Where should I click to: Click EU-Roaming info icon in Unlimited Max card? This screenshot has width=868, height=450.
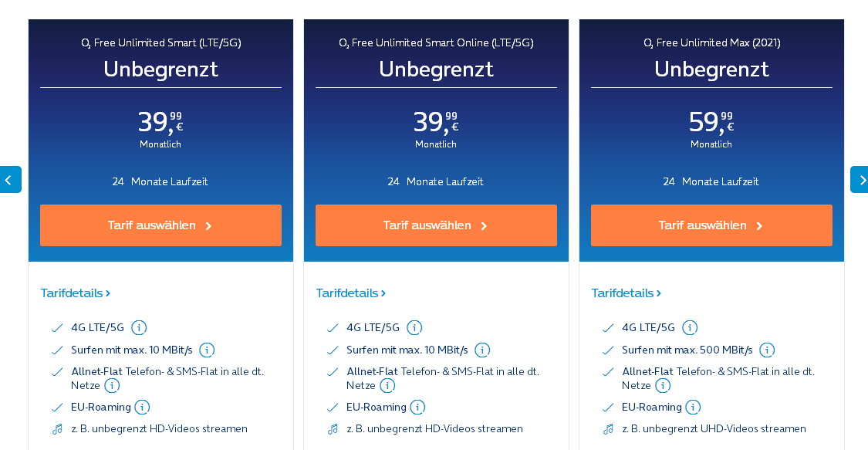tap(693, 408)
